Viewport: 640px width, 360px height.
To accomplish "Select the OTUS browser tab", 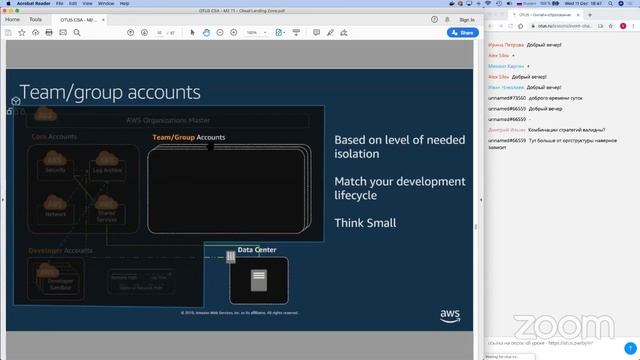I will pos(545,15).
